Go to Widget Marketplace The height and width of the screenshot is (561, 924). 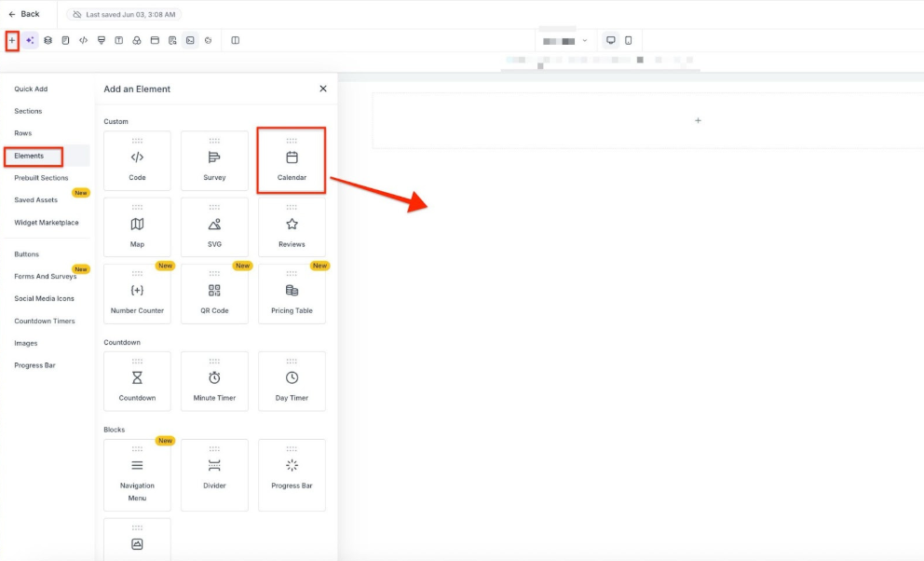point(47,223)
